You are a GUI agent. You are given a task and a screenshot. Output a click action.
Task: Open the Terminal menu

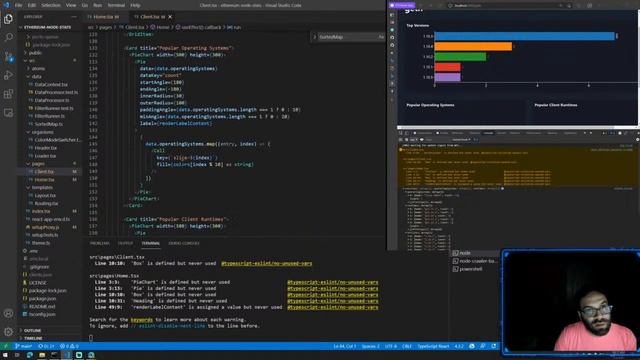[x=116, y=5]
